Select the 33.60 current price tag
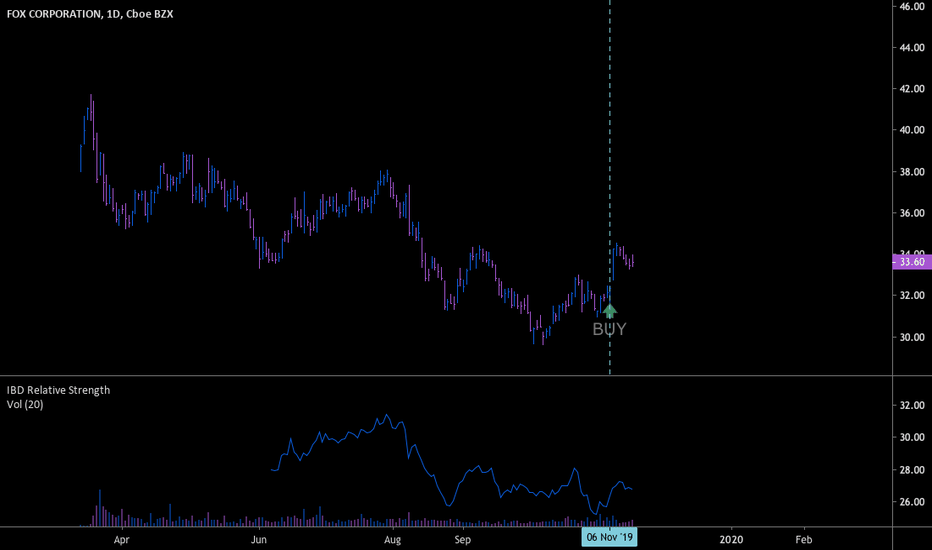The width and height of the screenshot is (932, 550). (912, 262)
